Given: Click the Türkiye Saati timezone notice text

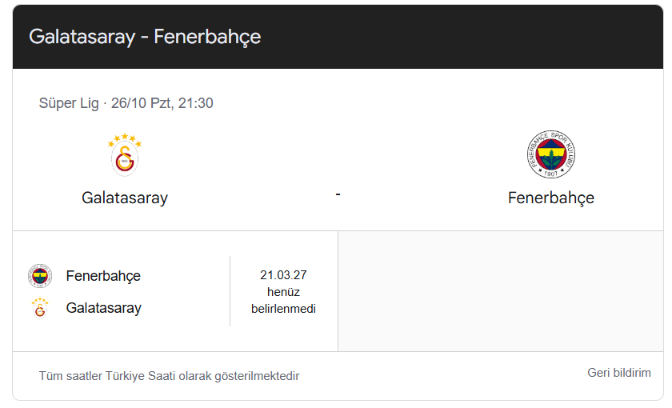Looking at the screenshot, I should (169, 376).
